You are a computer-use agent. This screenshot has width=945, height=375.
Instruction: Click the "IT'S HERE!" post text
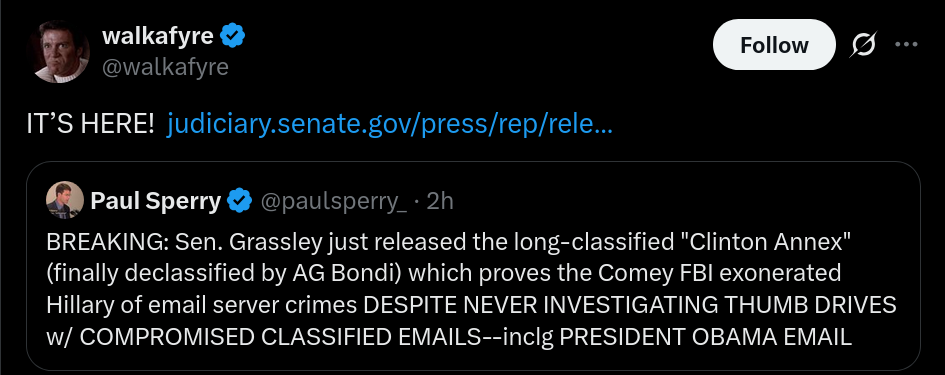90,125
